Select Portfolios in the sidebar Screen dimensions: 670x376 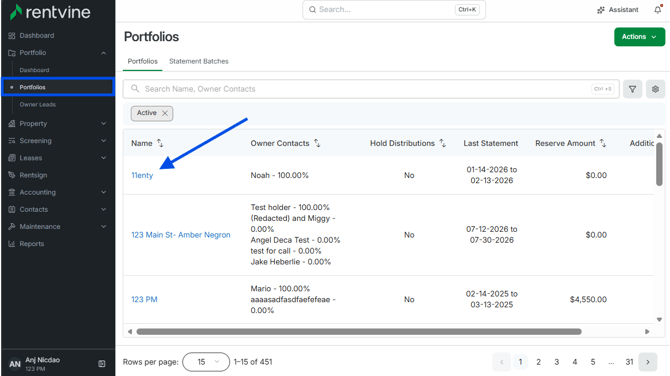pos(58,87)
